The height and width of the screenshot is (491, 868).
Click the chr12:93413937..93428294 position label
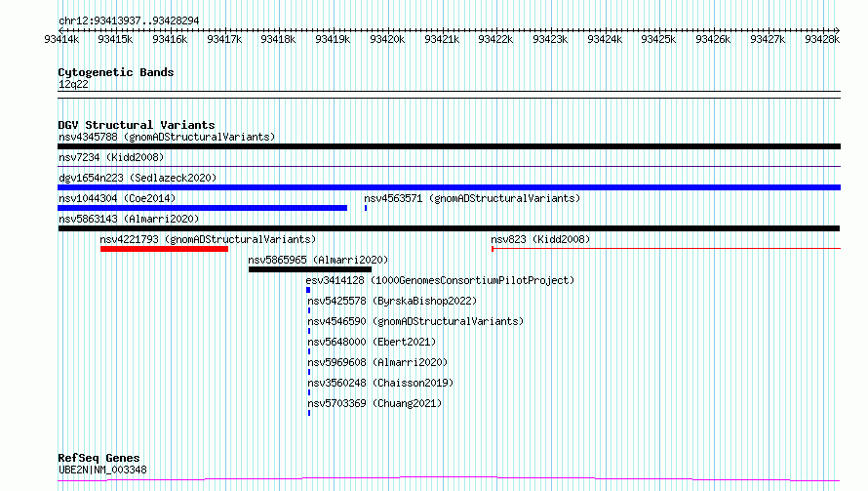click(x=129, y=21)
